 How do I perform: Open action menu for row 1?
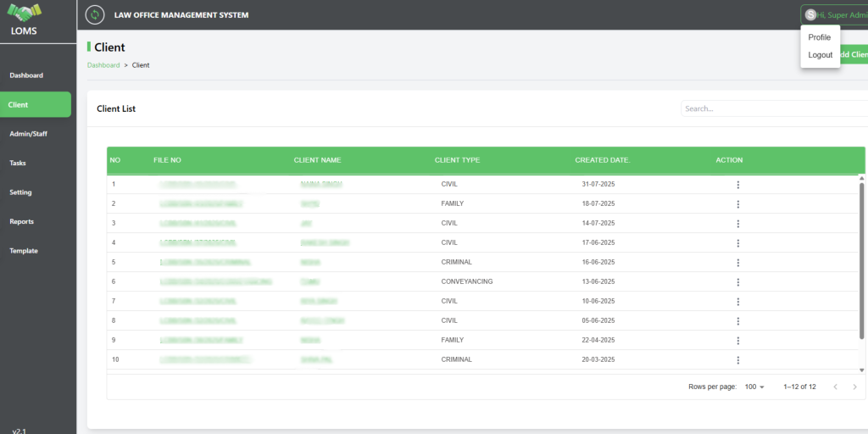pyautogui.click(x=737, y=185)
